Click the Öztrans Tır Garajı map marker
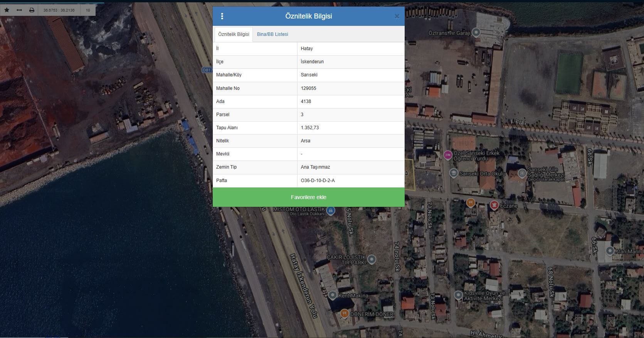The image size is (644, 338). [x=476, y=32]
